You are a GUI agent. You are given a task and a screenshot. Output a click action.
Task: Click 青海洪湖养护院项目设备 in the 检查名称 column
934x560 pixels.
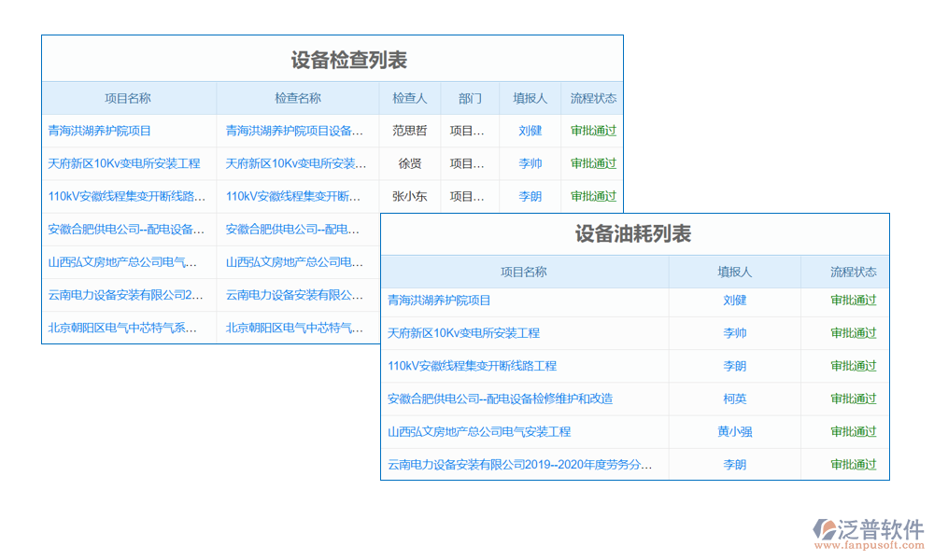click(x=295, y=131)
